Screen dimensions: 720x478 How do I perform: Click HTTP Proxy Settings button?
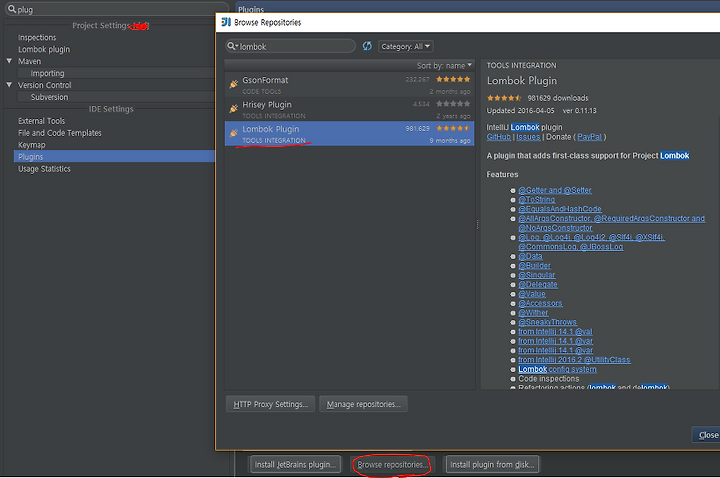tap(270, 404)
